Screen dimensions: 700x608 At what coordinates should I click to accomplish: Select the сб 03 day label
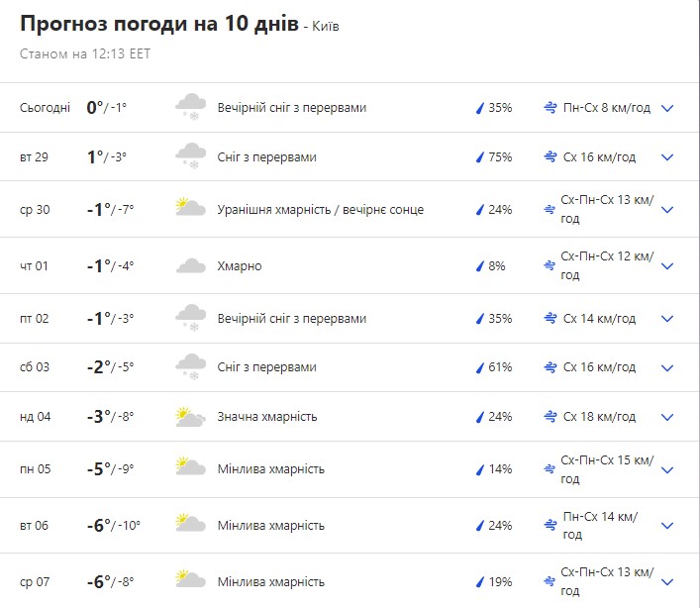click(35, 367)
